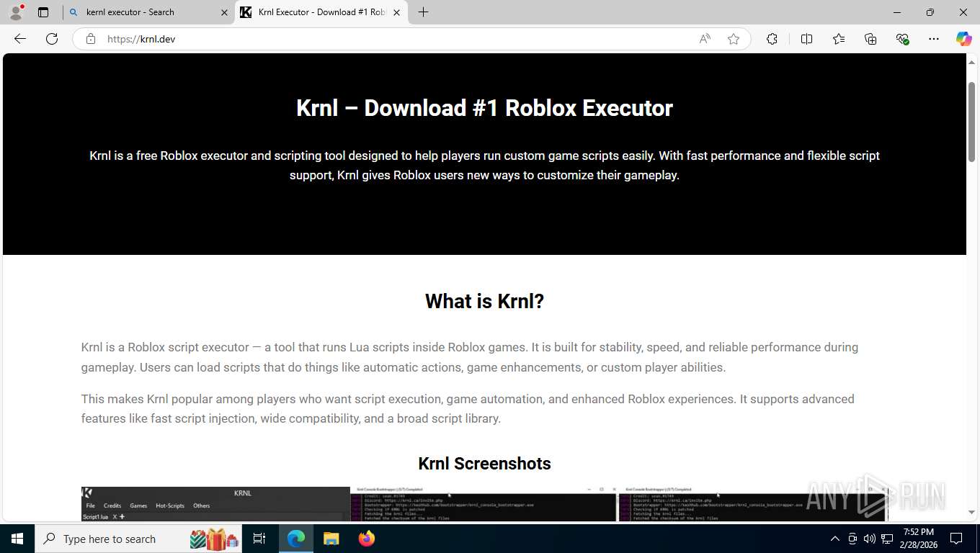Open a new browser tab

[423, 12]
